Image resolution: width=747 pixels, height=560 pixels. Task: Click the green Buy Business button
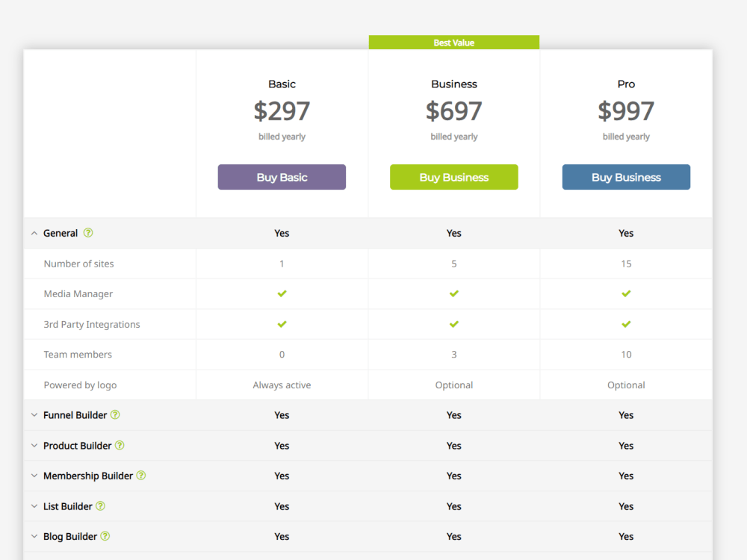tap(453, 177)
